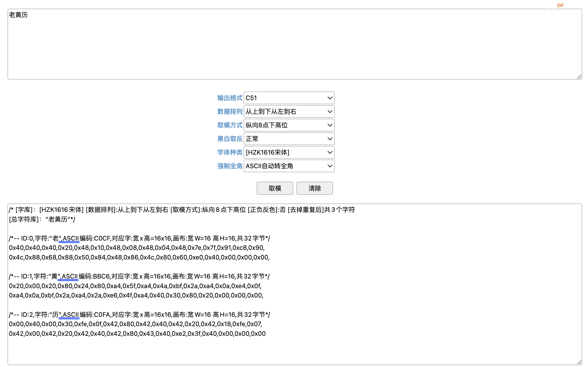Image resolution: width=588 pixels, height=367 pixels.
Task: Click the data line starting 0x00,0x40,0x00,0x30
Action: click(x=136, y=324)
